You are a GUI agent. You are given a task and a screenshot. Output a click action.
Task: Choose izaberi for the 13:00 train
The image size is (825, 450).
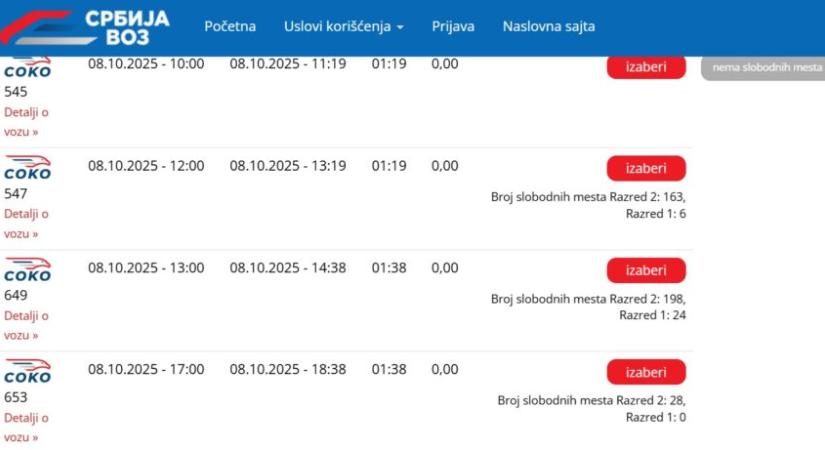click(646, 270)
